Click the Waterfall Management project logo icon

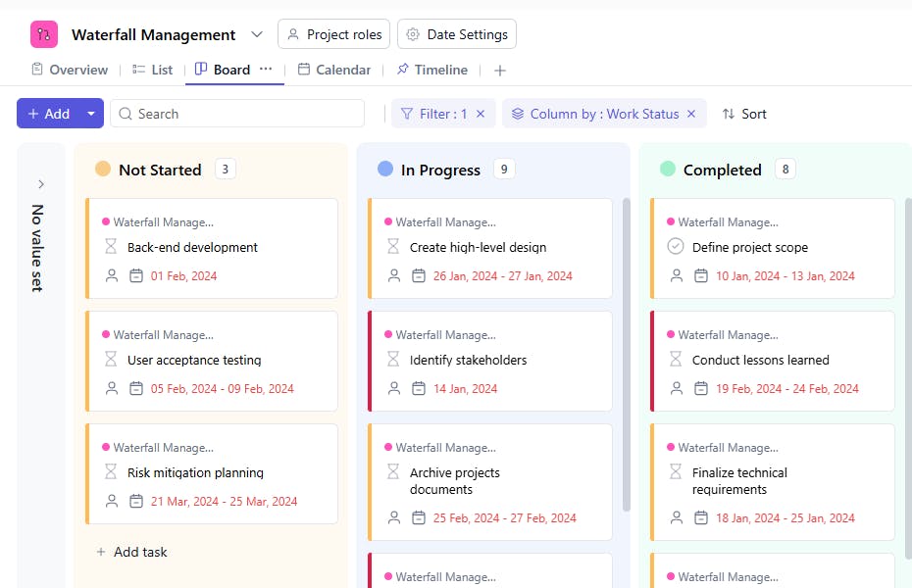pyautogui.click(x=44, y=34)
